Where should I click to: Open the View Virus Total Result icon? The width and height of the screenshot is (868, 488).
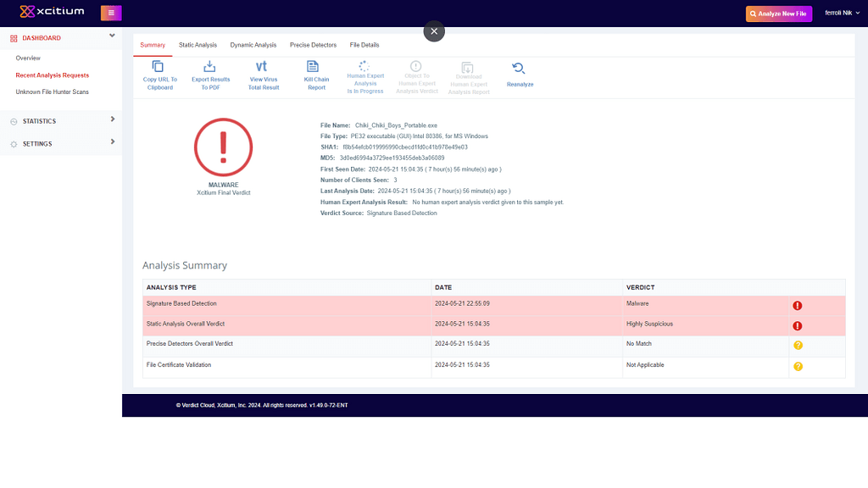point(262,67)
